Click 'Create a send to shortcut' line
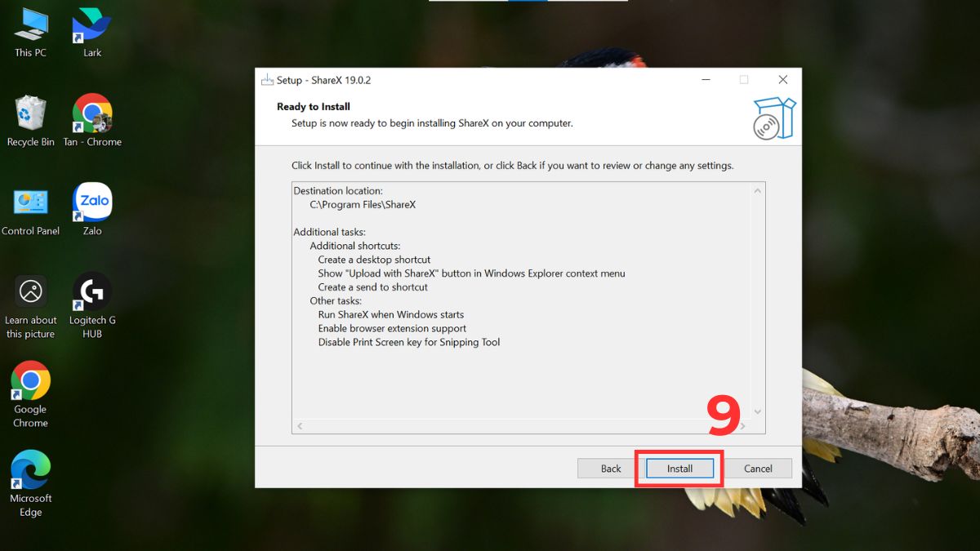980x551 pixels. click(x=372, y=287)
